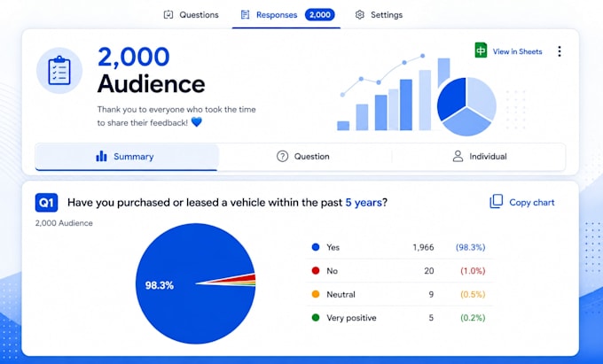603x364 pixels.
Task: Click the Questions tab icon
Action: coord(168,14)
